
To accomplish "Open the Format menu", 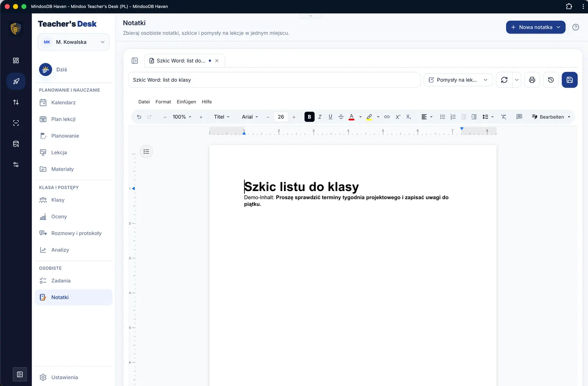I will click(163, 102).
